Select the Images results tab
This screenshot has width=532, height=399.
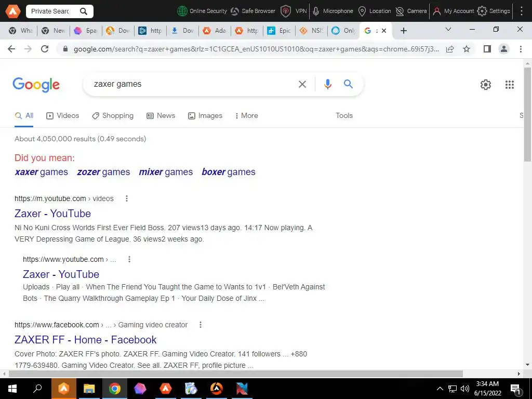(x=205, y=116)
